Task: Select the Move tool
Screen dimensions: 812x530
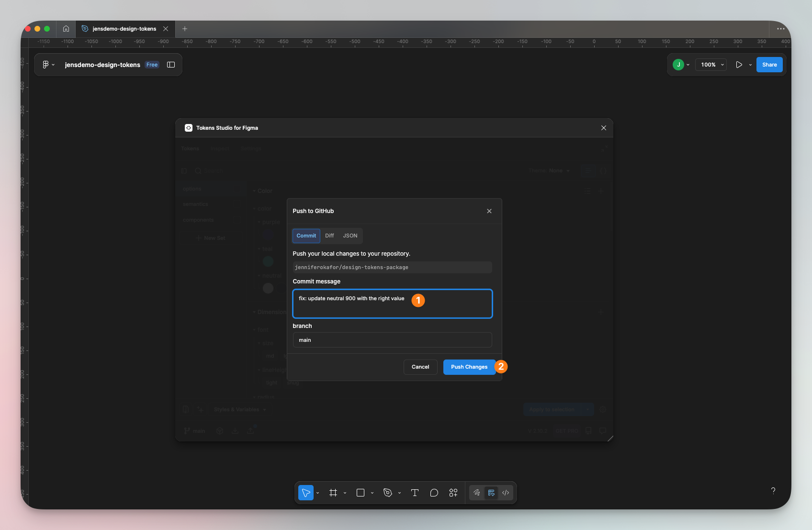Action: pyautogui.click(x=306, y=493)
